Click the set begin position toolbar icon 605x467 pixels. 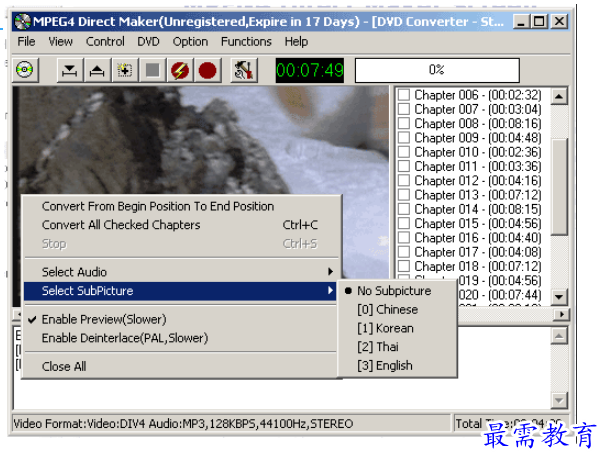pyautogui.click(x=69, y=70)
